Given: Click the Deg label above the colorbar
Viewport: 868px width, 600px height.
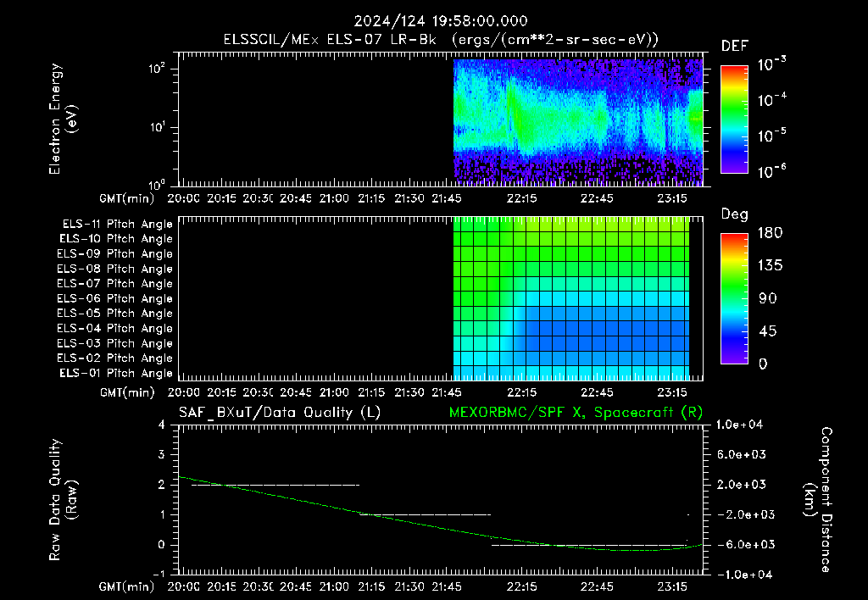Looking at the screenshot, I should [735, 214].
